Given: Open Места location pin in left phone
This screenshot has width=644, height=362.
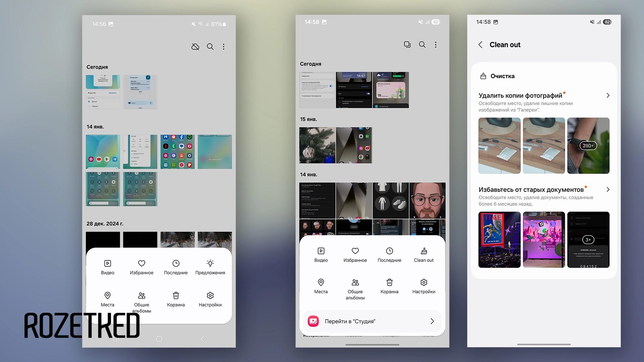Looking at the screenshot, I should [107, 299].
